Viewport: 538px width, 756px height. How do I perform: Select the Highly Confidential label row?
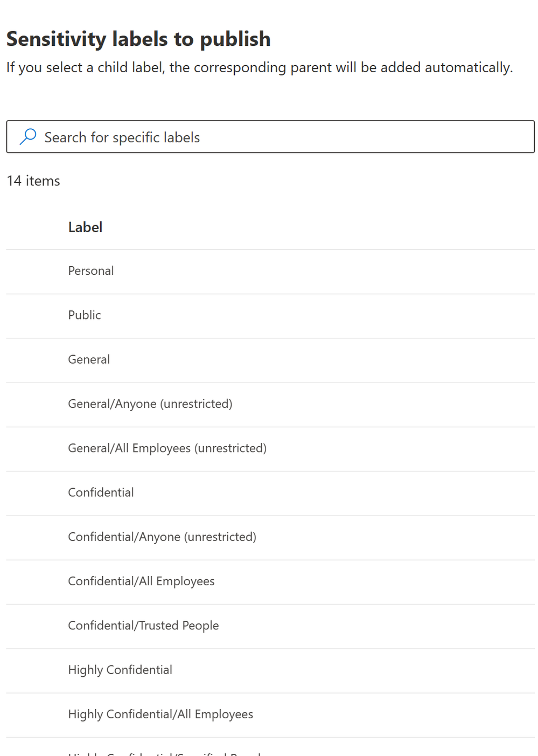coord(270,670)
